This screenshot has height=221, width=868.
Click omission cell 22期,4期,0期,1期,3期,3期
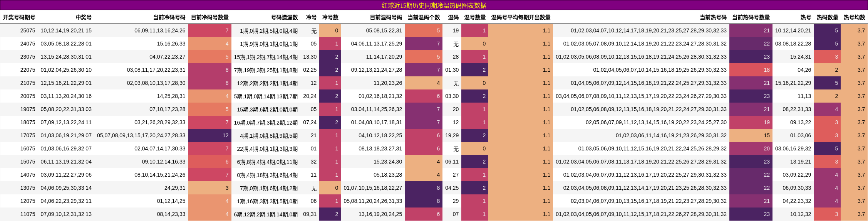click(x=267, y=148)
